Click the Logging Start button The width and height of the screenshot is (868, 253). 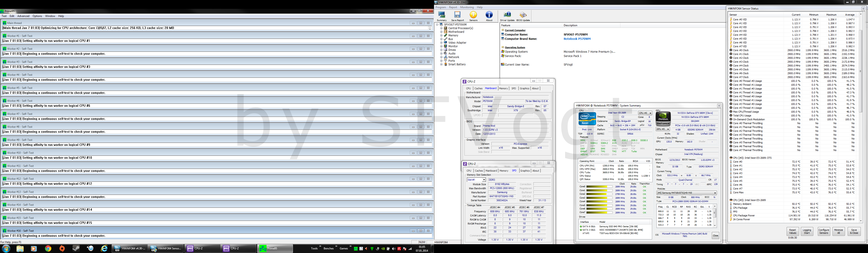[x=807, y=232]
